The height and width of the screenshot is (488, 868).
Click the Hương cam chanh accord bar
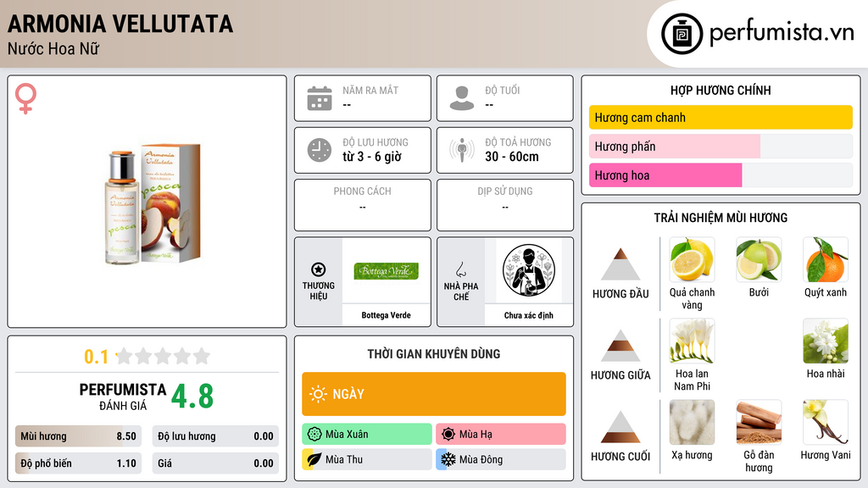(721, 117)
